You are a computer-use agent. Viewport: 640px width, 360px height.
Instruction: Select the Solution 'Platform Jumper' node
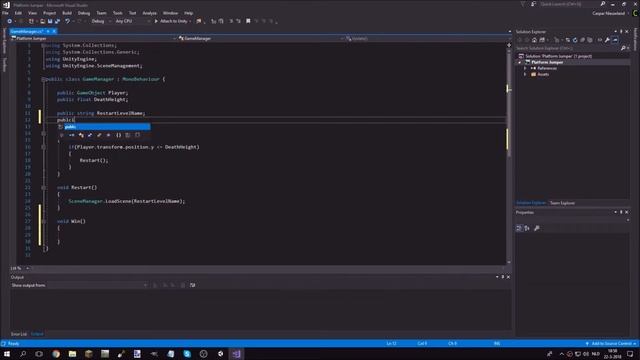558,56
